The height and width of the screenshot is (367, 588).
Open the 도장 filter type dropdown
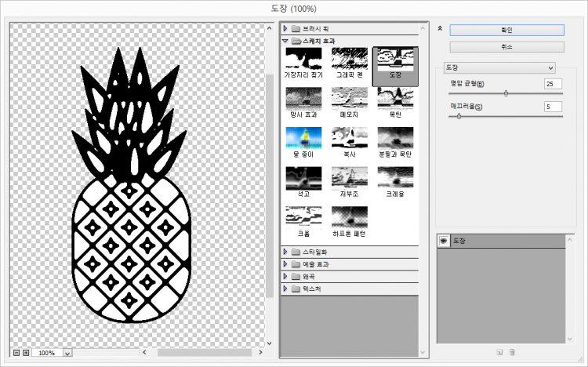(499, 67)
